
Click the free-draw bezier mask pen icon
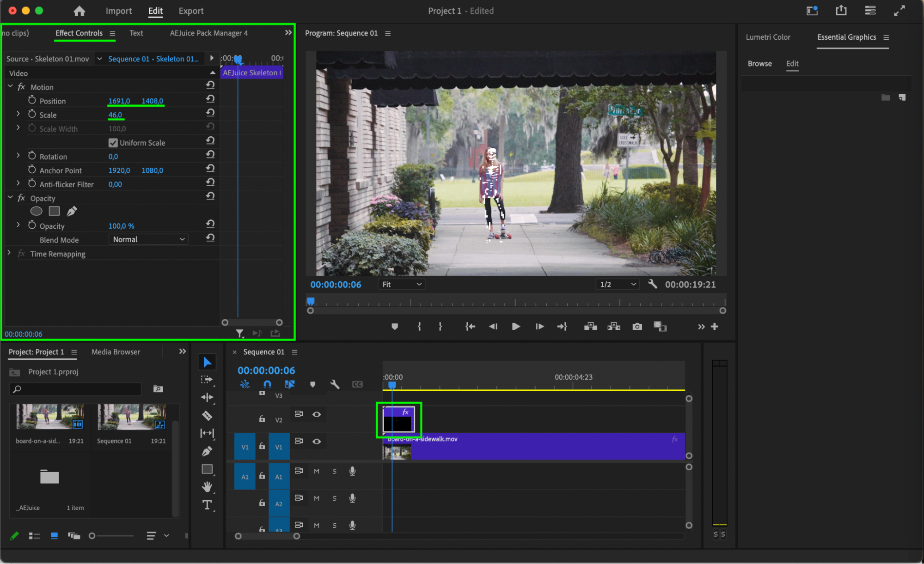pos(72,212)
